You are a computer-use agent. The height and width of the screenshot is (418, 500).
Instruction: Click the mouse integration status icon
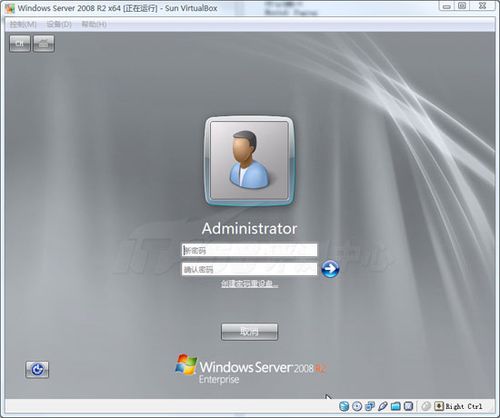pos(426,406)
